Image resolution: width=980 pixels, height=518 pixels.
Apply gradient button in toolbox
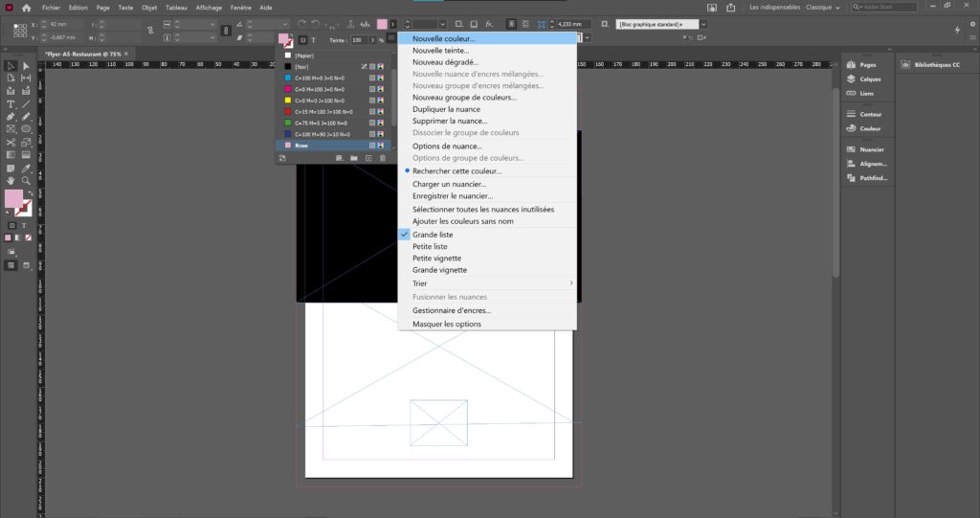pos(18,237)
